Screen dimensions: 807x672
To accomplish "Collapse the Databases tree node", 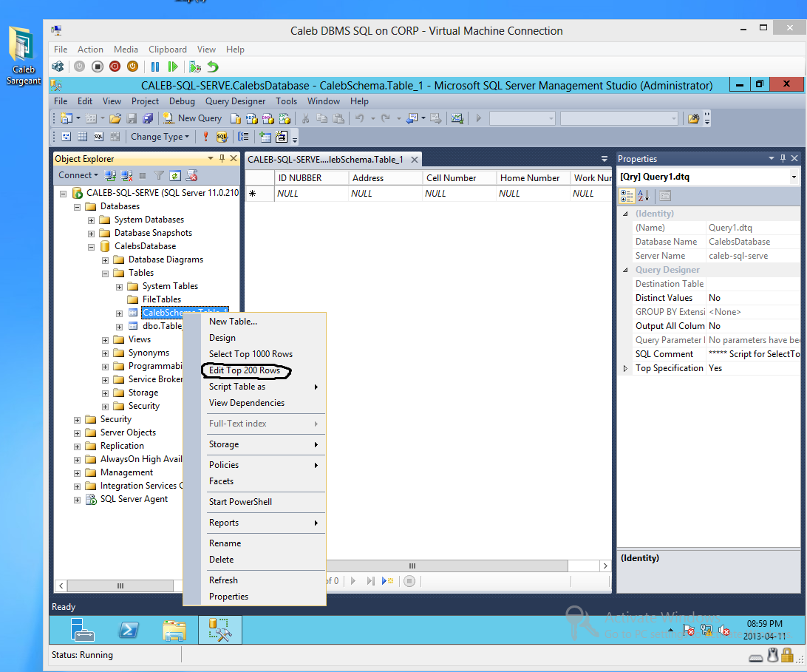I will coord(77,207).
